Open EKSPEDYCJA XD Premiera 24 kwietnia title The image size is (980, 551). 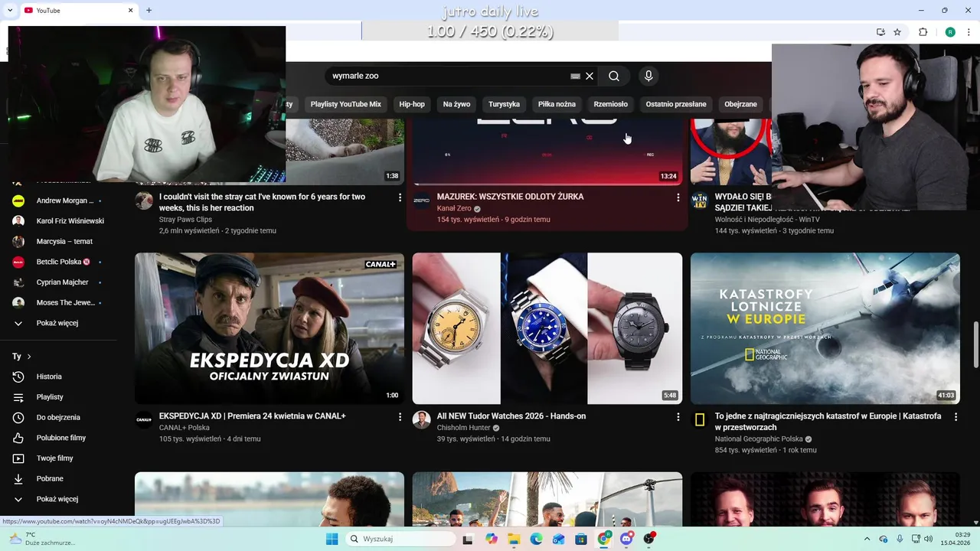[252, 416]
